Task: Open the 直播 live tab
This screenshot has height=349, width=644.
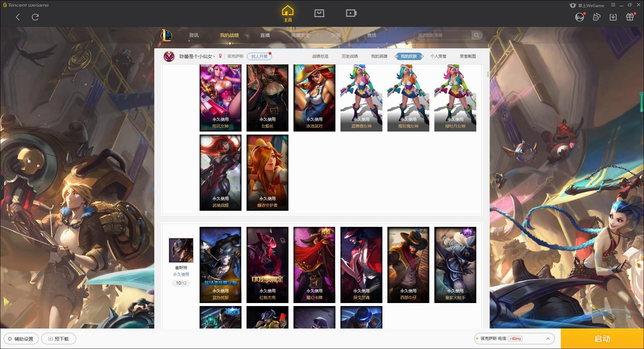Action: tap(265, 35)
